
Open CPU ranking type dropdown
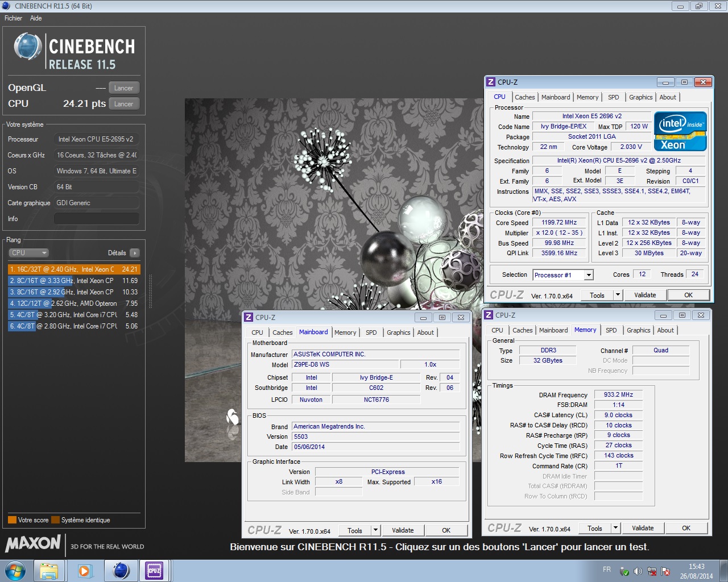pos(28,253)
